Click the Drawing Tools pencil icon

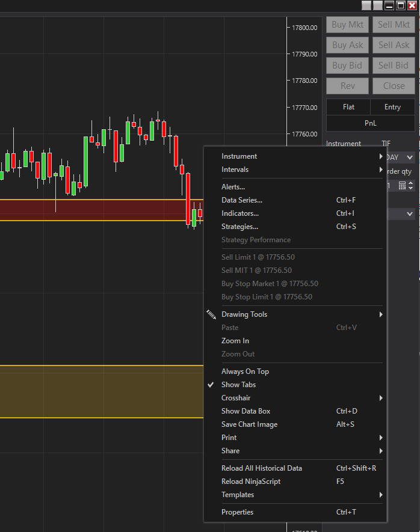coord(211,314)
